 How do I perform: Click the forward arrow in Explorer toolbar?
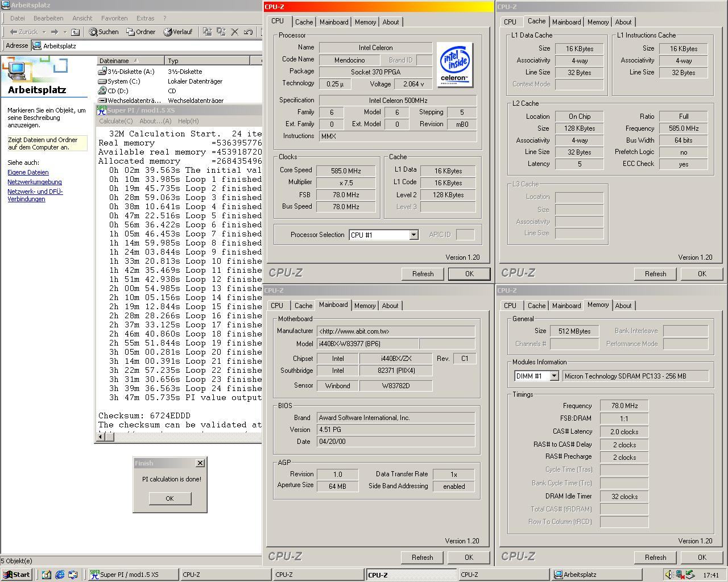[x=55, y=32]
